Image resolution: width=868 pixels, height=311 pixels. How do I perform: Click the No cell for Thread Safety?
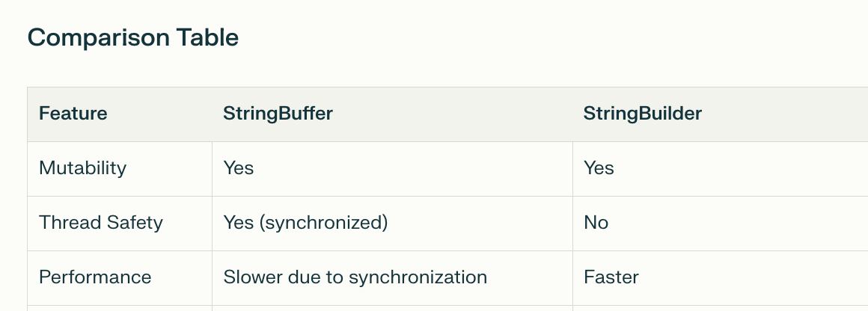[596, 223]
